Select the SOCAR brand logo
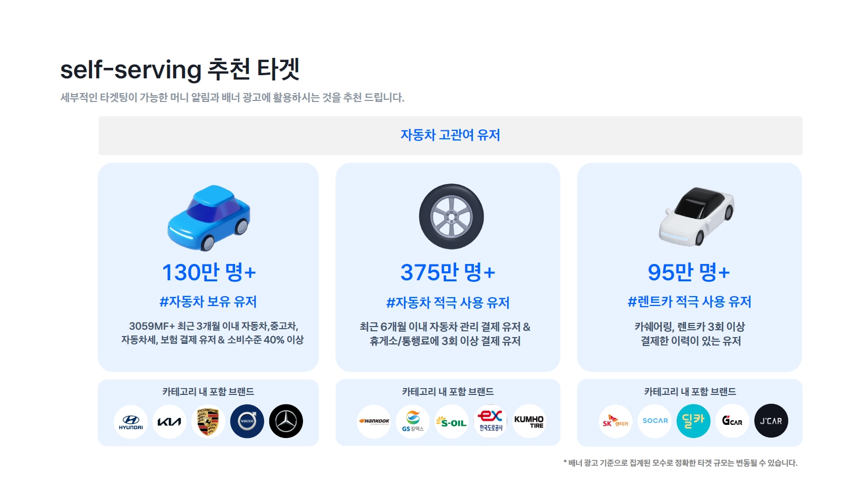The height and width of the screenshot is (488, 868). (655, 421)
